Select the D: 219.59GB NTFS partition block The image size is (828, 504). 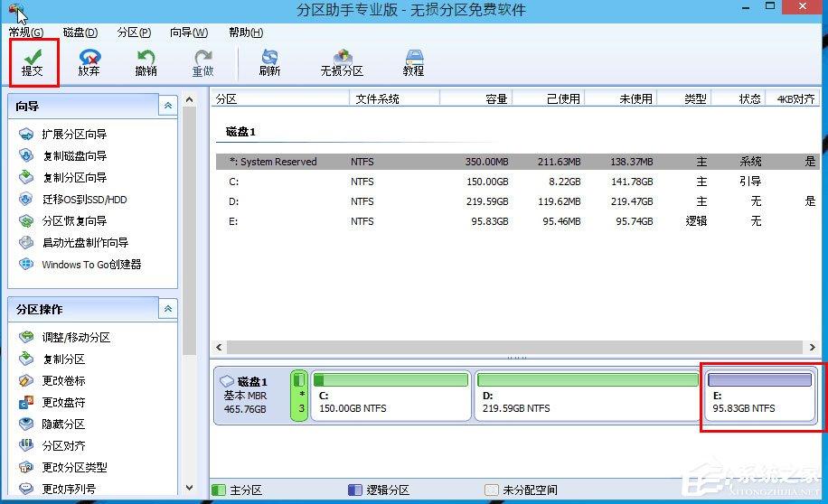tap(588, 395)
